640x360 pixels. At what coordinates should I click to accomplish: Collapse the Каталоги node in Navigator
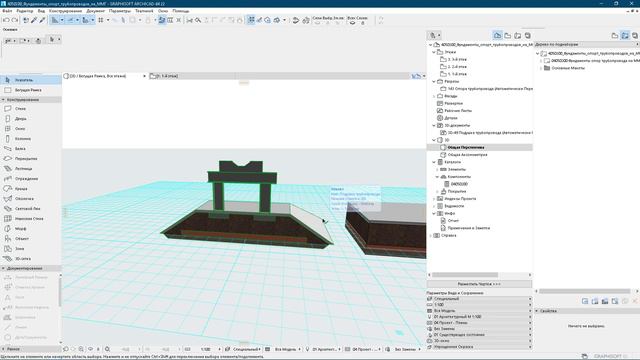pos(434,162)
